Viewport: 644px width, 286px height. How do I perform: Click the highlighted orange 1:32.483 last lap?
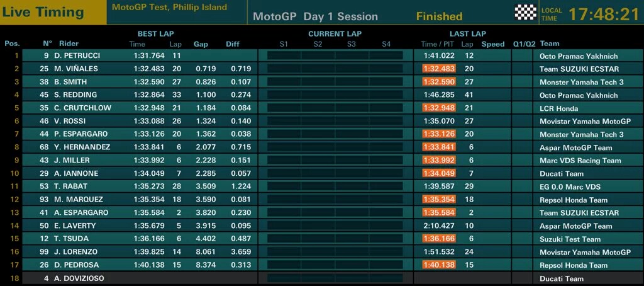pos(439,69)
